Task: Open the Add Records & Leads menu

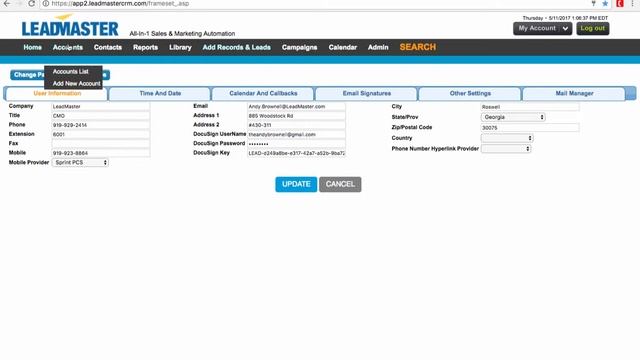Action: 236,47
